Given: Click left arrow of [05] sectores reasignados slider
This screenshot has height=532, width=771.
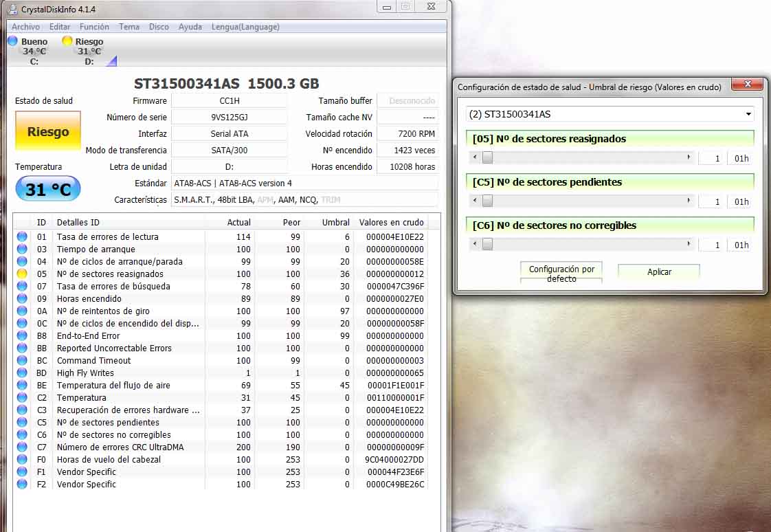Looking at the screenshot, I should coord(475,157).
